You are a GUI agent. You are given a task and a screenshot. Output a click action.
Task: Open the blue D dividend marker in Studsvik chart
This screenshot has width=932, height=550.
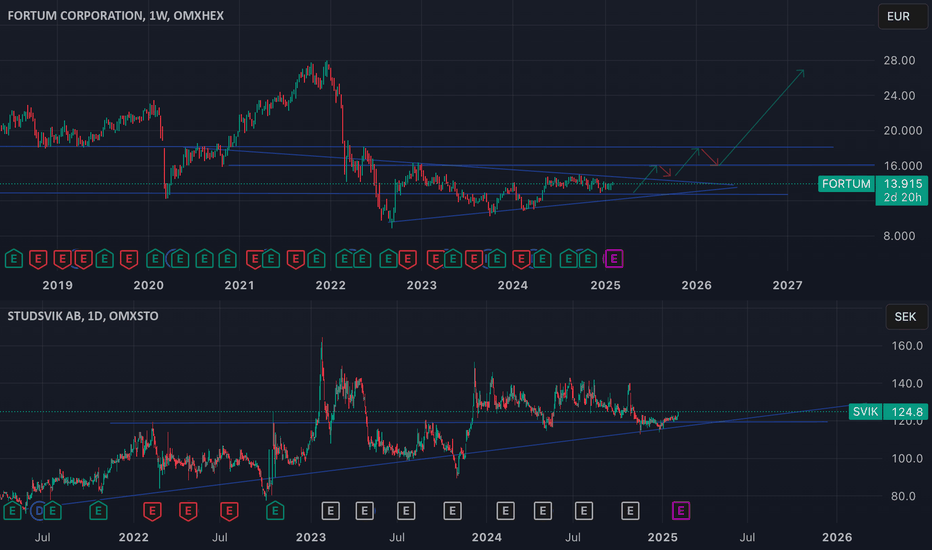tap(39, 511)
